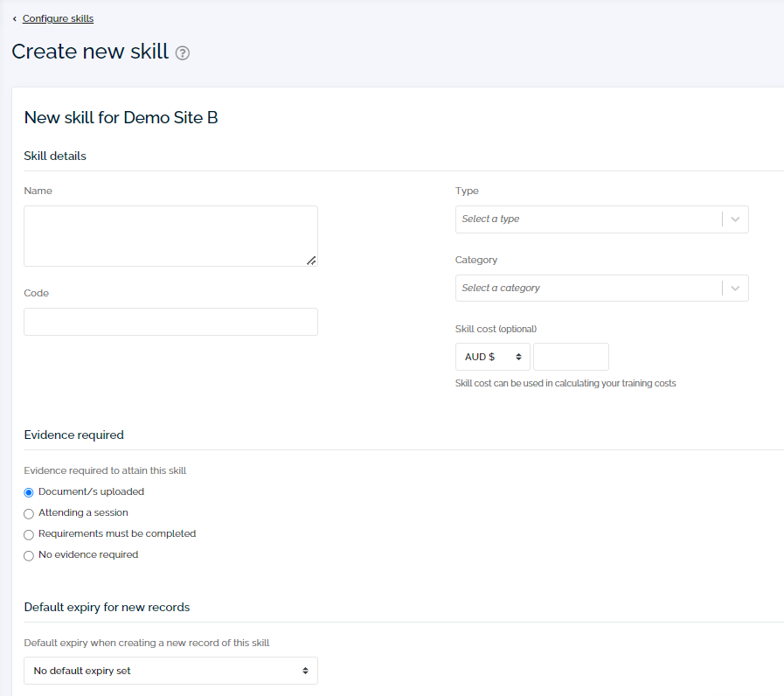
Task: Click the Category field dropdown arrow icon
Action: [x=735, y=288]
